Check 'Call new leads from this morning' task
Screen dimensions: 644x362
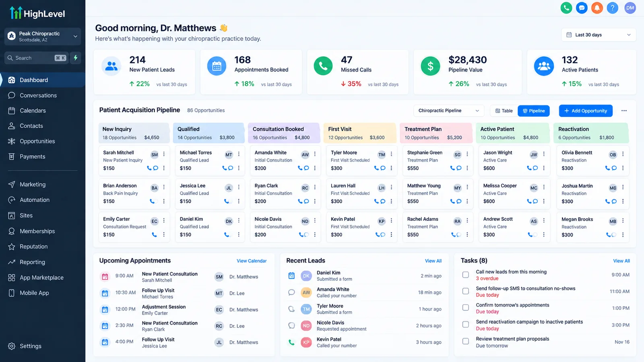pyautogui.click(x=466, y=275)
